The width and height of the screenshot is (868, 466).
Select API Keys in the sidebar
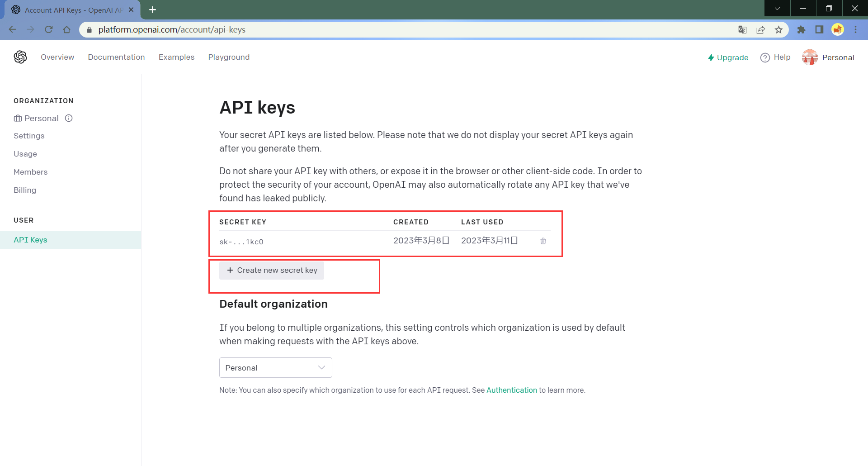71,240
